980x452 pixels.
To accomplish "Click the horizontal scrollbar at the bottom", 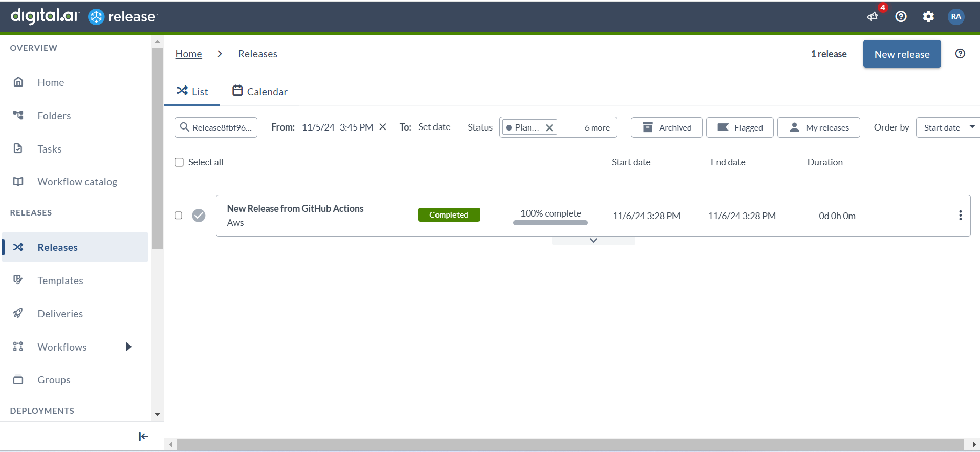I will pos(571,444).
